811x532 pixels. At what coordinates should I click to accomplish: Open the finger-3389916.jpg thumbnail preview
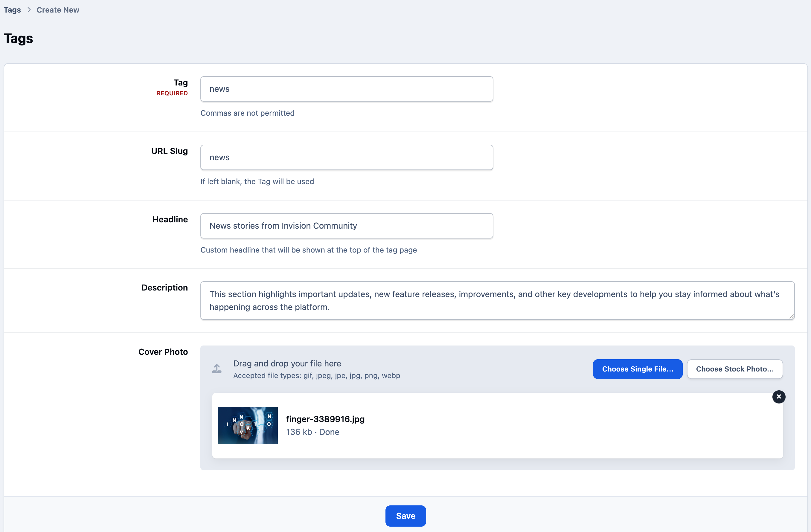tap(248, 425)
